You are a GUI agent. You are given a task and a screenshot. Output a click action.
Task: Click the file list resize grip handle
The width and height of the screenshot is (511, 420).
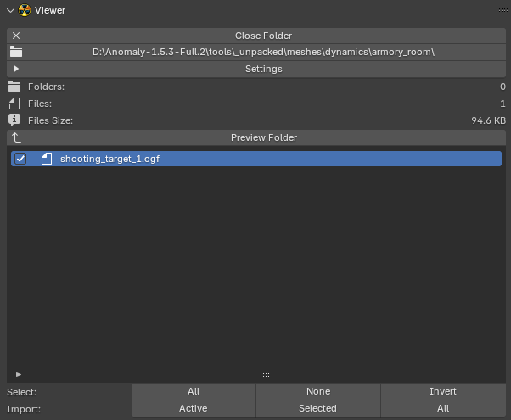[264, 374]
